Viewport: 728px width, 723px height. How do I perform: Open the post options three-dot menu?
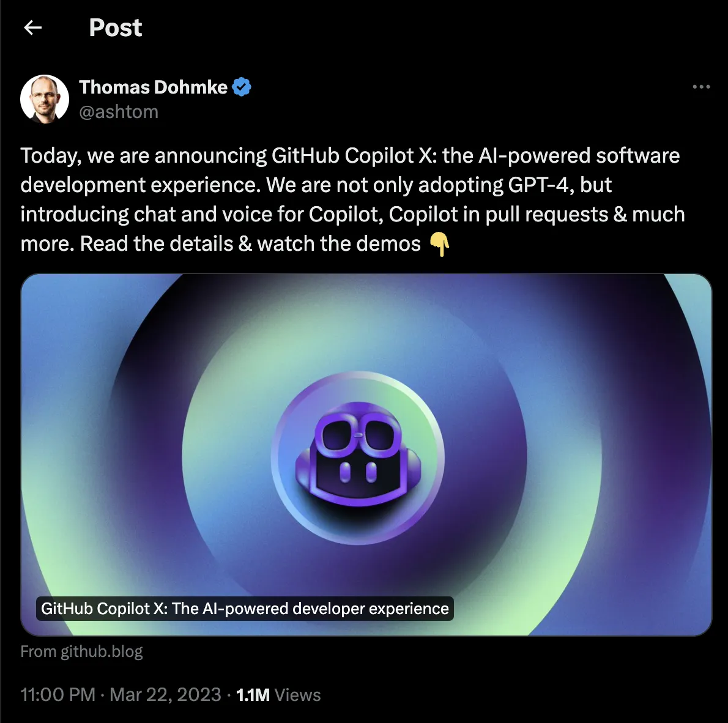point(701,86)
